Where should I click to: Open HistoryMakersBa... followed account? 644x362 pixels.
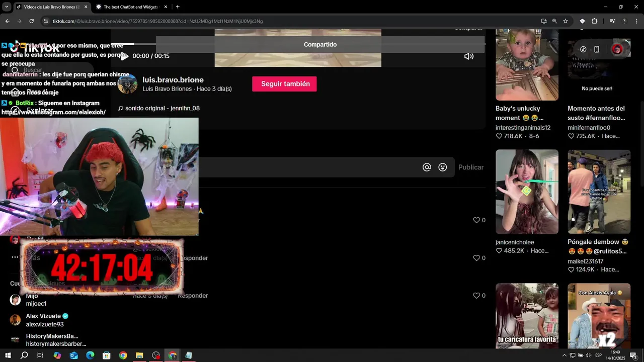pyautogui.click(x=48, y=340)
